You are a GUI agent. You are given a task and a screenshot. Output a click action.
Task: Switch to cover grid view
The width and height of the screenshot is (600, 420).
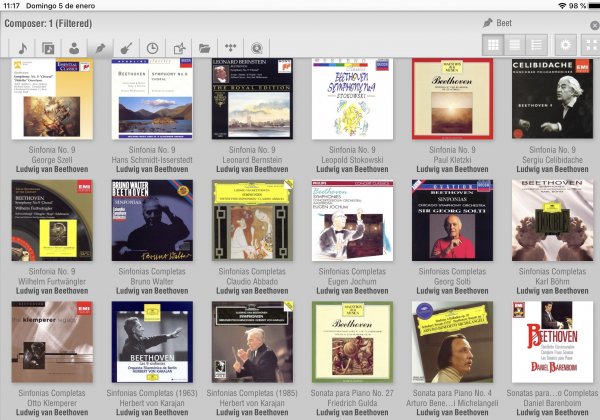493,45
